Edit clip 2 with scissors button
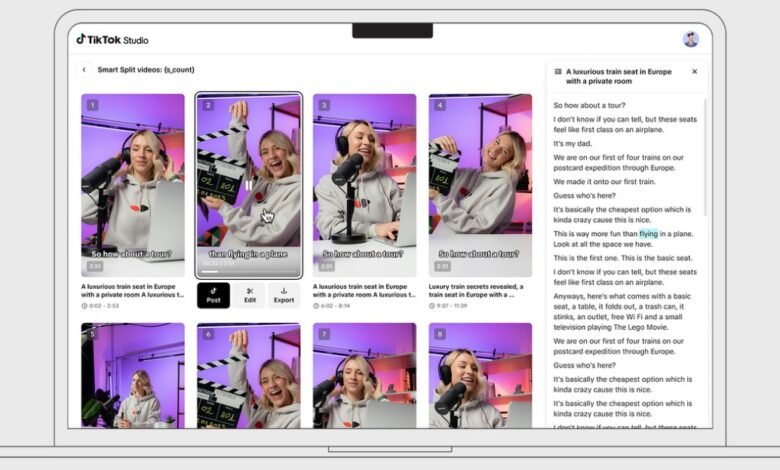Viewport: 780px width, 470px height. click(x=250, y=295)
